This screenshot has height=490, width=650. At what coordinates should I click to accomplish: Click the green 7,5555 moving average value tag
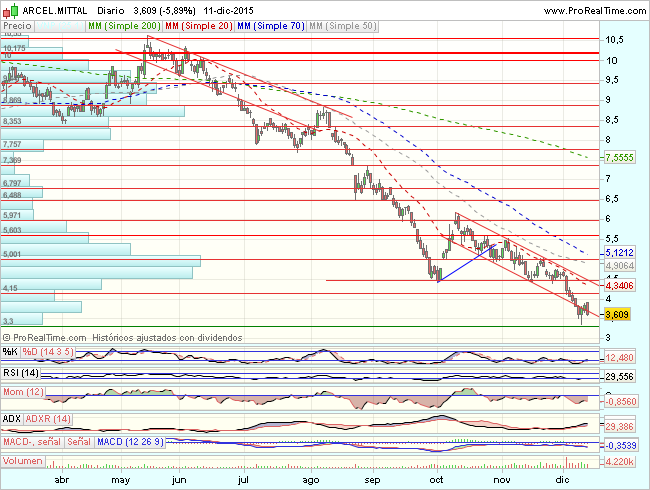619,158
